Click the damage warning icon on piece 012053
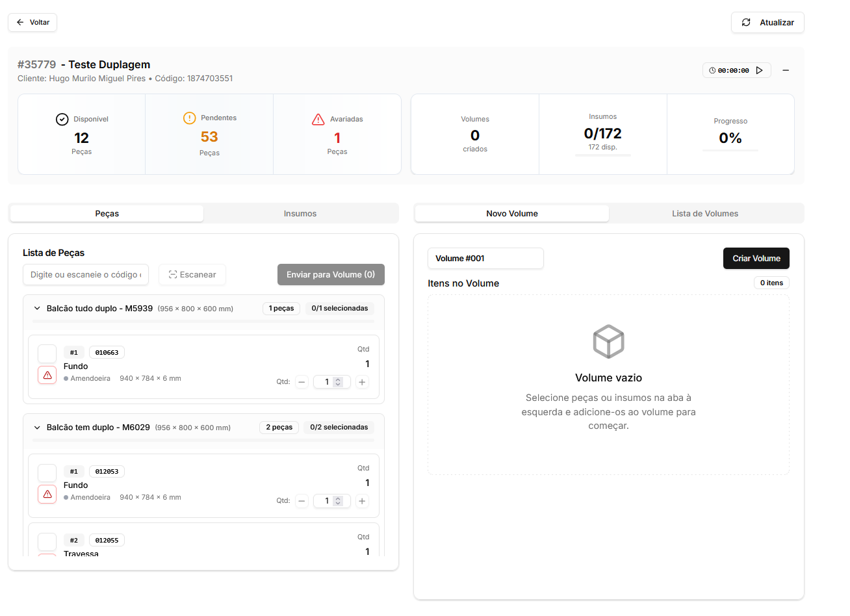Viewport: 850px width, 616px height. (47, 494)
